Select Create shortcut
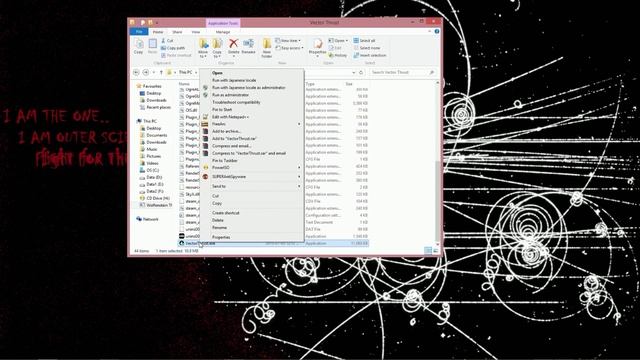The width and height of the screenshot is (640, 360). point(226,213)
